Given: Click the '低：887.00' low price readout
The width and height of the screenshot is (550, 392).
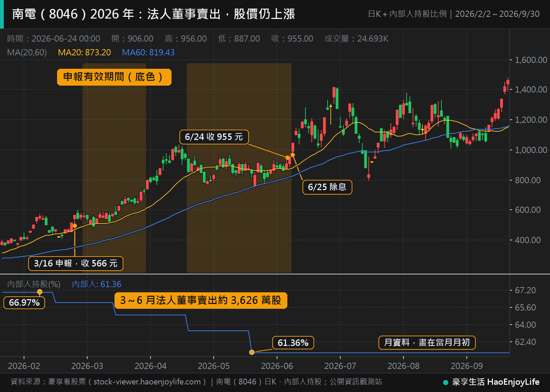Looking at the screenshot, I should click(x=239, y=39).
